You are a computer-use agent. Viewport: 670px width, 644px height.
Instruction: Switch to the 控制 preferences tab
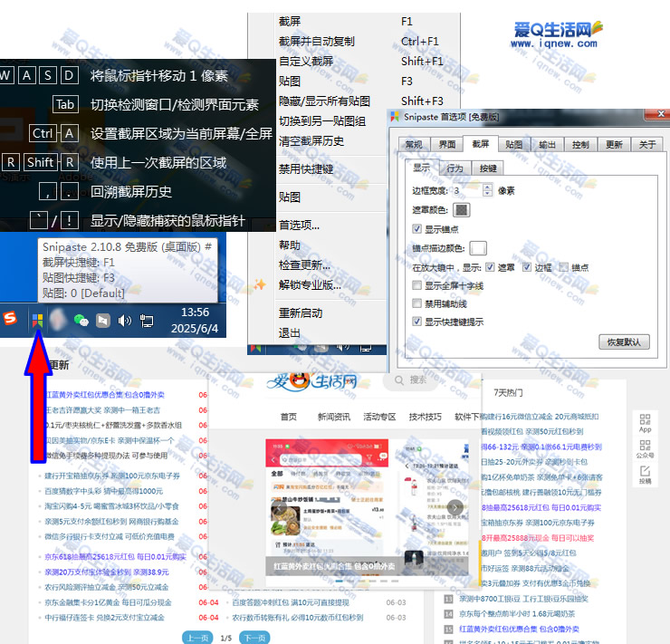(x=580, y=144)
